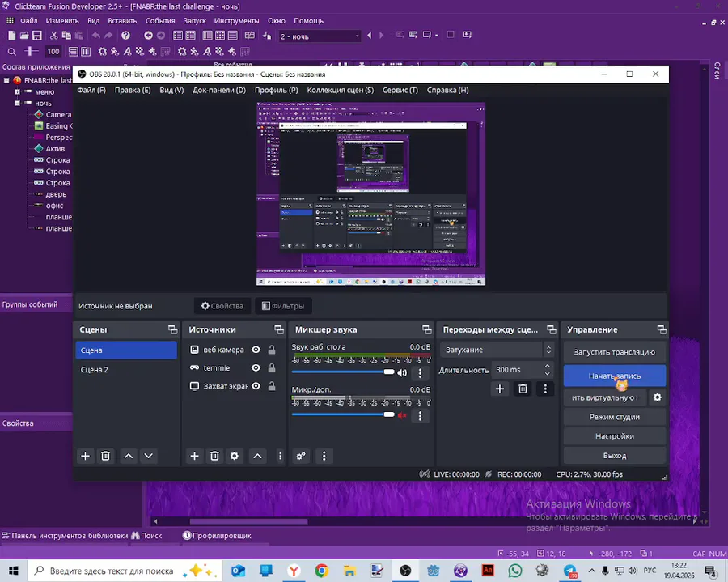This screenshot has width=728, height=582.
Task: Open file via folder icon in Fusion toolbar
Action: [x=24, y=36]
